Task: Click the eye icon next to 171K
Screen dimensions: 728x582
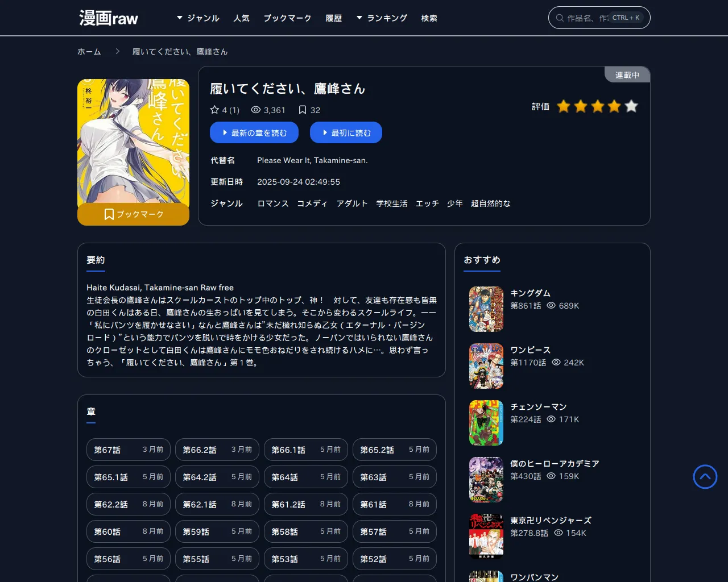Action: click(x=551, y=419)
